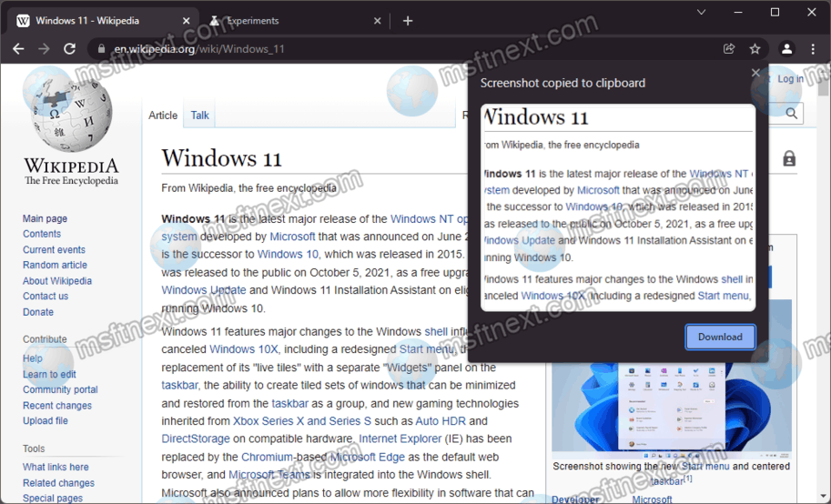The height and width of the screenshot is (504, 831).
Task: Open Contents sidebar link
Action: [x=42, y=234]
